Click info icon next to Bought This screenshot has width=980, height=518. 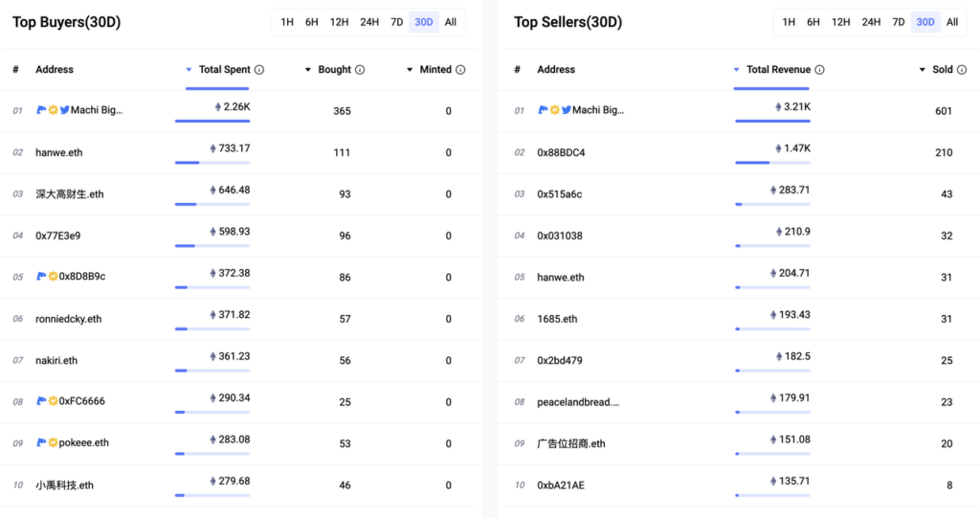360,70
